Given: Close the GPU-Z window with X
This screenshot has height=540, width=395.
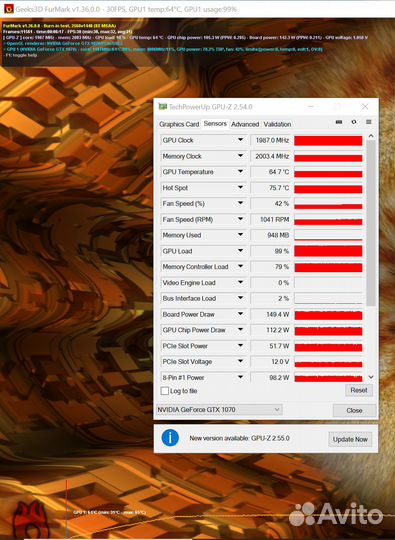Looking at the screenshot, I should [365, 107].
